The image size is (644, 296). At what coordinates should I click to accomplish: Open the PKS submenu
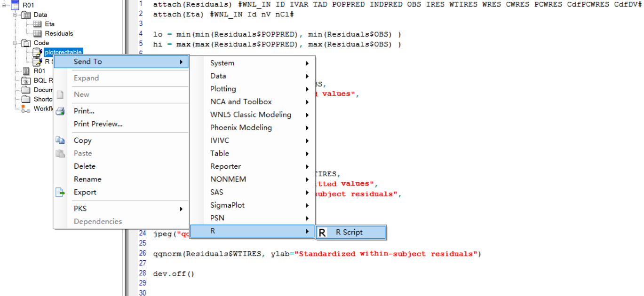pos(121,209)
